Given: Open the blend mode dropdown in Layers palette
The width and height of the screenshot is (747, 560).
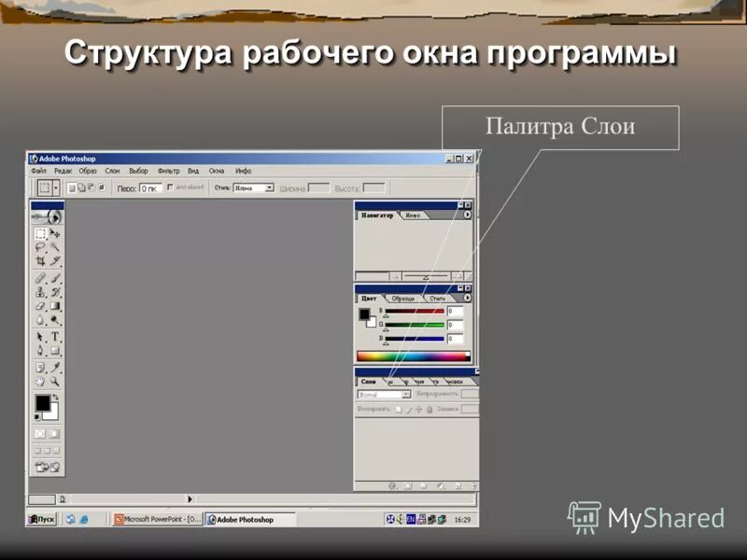Looking at the screenshot, I should click(x=406, y=394).
